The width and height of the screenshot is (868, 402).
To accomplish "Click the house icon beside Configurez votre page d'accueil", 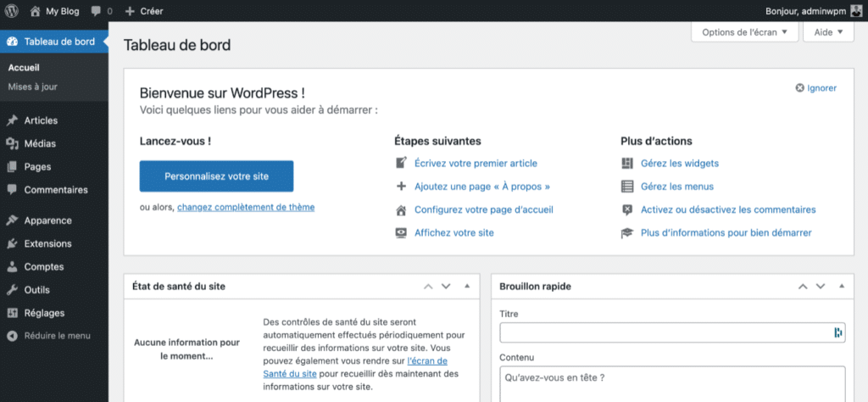I will 401,209.
